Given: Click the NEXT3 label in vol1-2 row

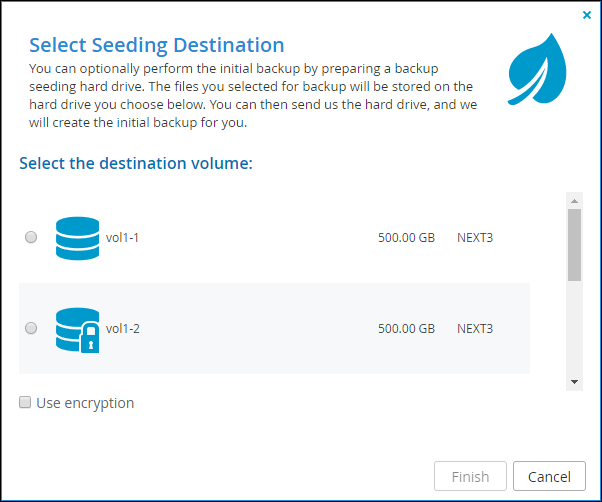Looking at the screenshot, I should point(475,329).
